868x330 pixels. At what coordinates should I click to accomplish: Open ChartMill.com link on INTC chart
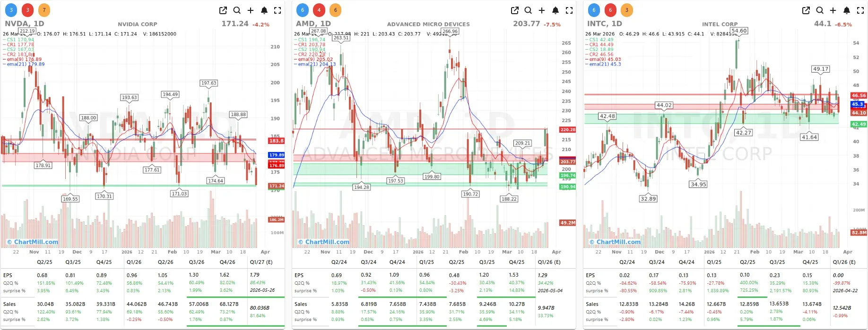615,242
